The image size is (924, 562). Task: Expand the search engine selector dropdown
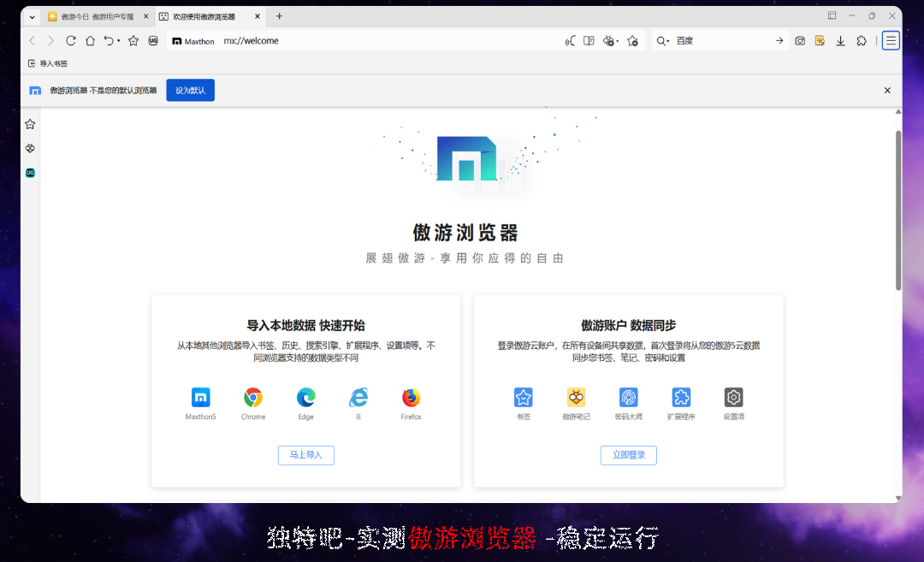point(663,41)
